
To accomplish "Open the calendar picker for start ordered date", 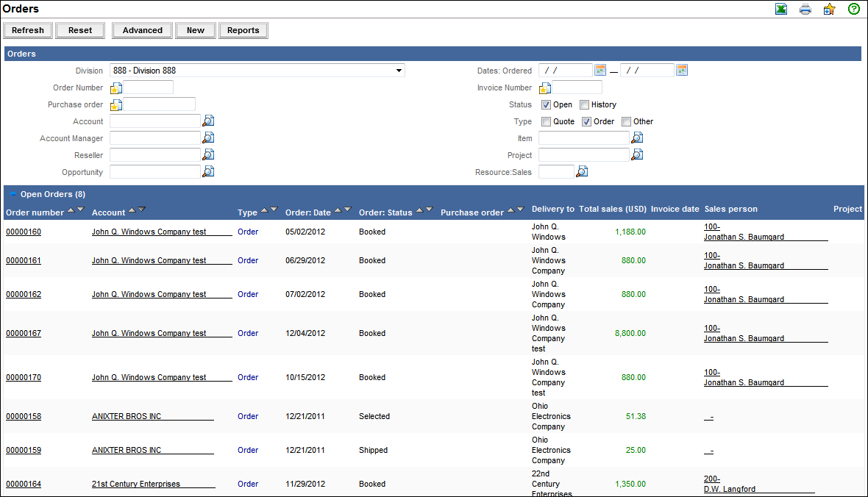I will (x=600, y=71).
